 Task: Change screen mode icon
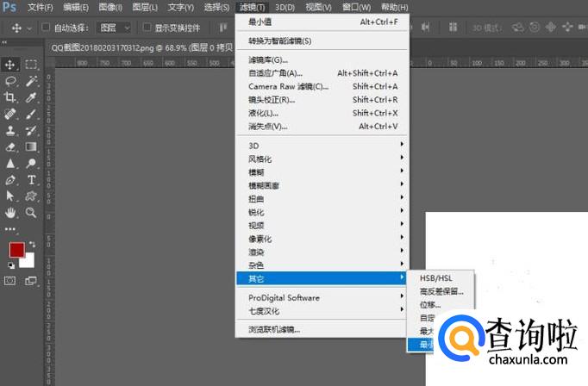(31, 281)
